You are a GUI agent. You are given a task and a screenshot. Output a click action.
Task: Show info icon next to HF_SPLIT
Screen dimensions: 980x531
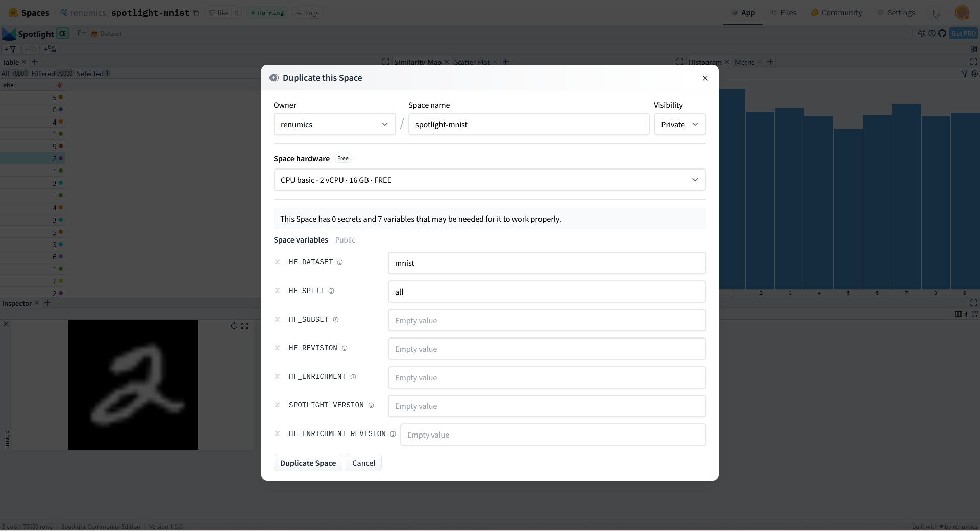click(x=331, y=291)
